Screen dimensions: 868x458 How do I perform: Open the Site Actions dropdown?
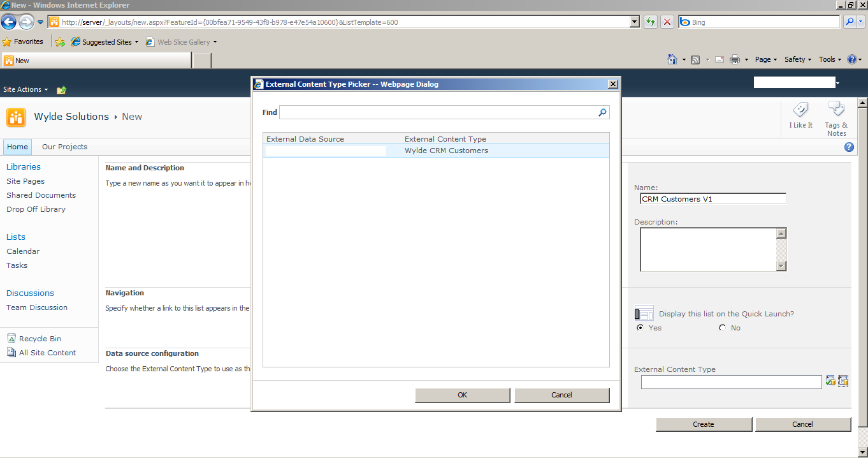tap(24, 89)
